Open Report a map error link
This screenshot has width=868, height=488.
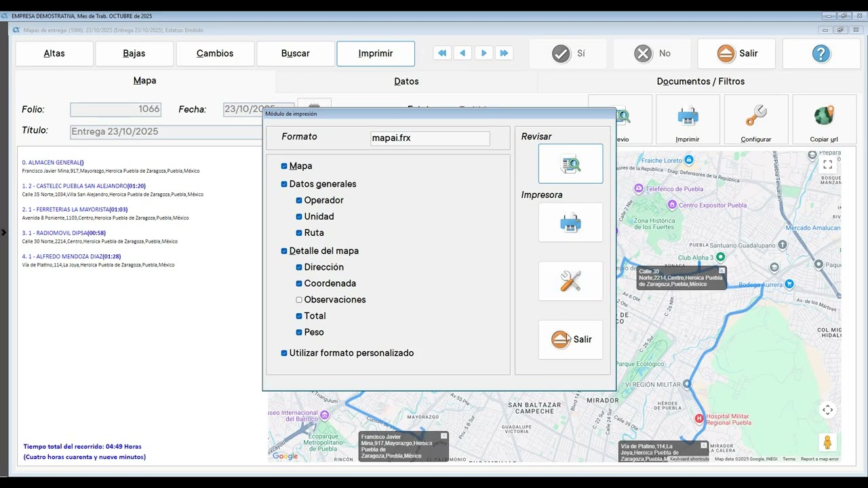[x=819, y=460]
